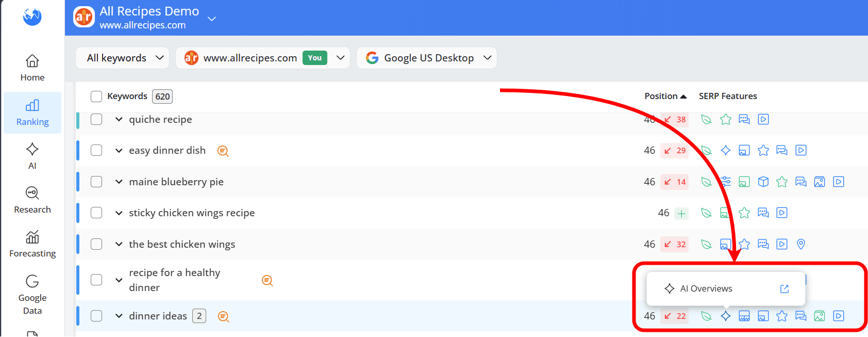This screenshot has width=868, height=337.
Task: Expand the easy dinner dish row
Action: (x=119, y=151)
